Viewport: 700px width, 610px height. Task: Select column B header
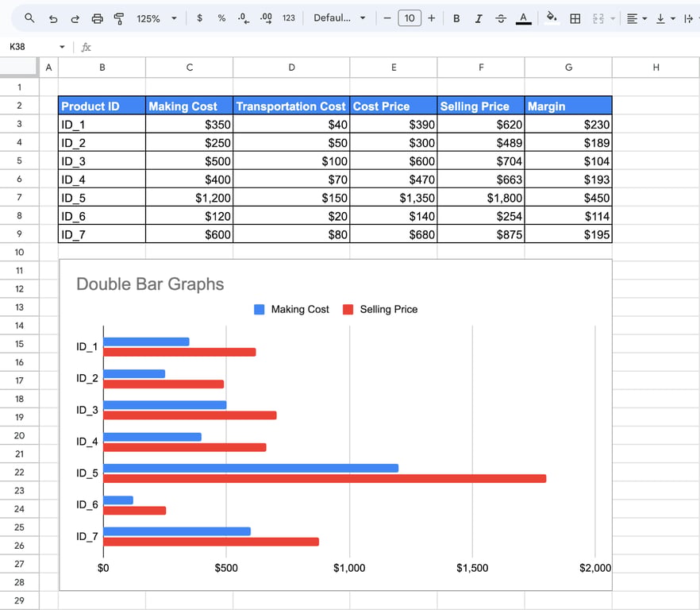102,67
